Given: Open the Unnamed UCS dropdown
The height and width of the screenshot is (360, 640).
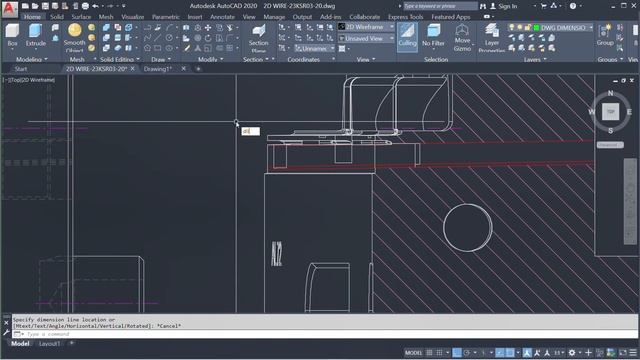Looking at the screenshot, I should tap(314, 48).
